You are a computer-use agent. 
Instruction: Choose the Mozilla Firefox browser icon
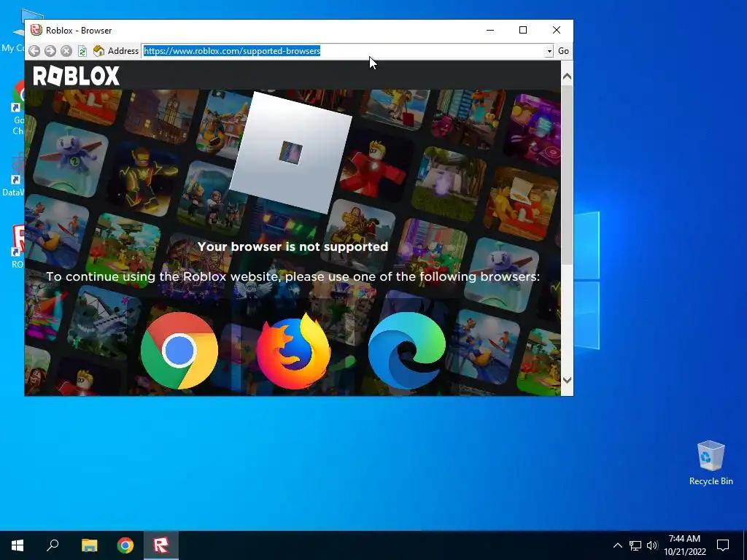[293, 351]
